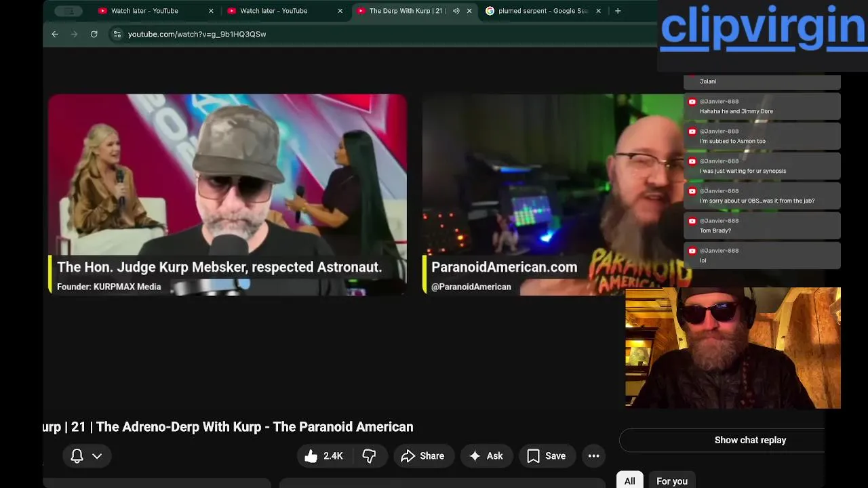Click the Adreno-Derp With Kurp video title
This screenshot has width=868, height=488.
[229, 427]
